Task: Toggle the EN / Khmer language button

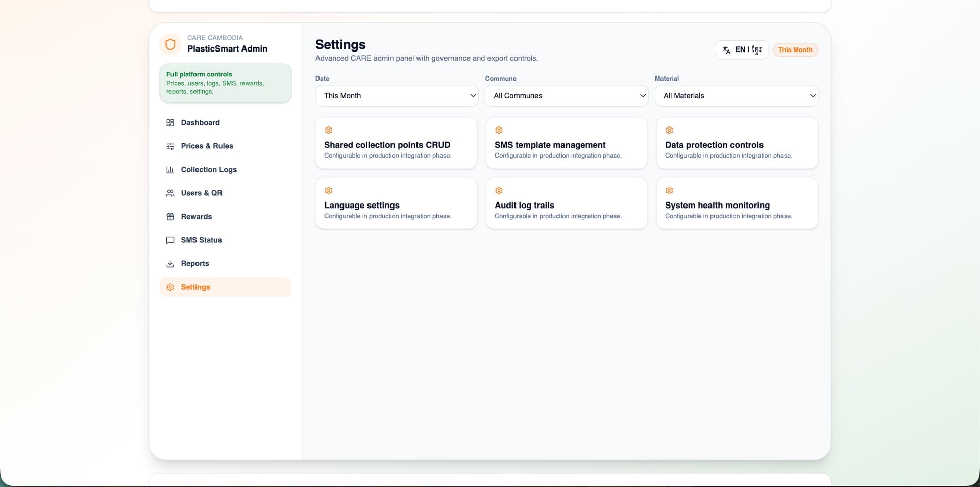Action: click(742, 50)
